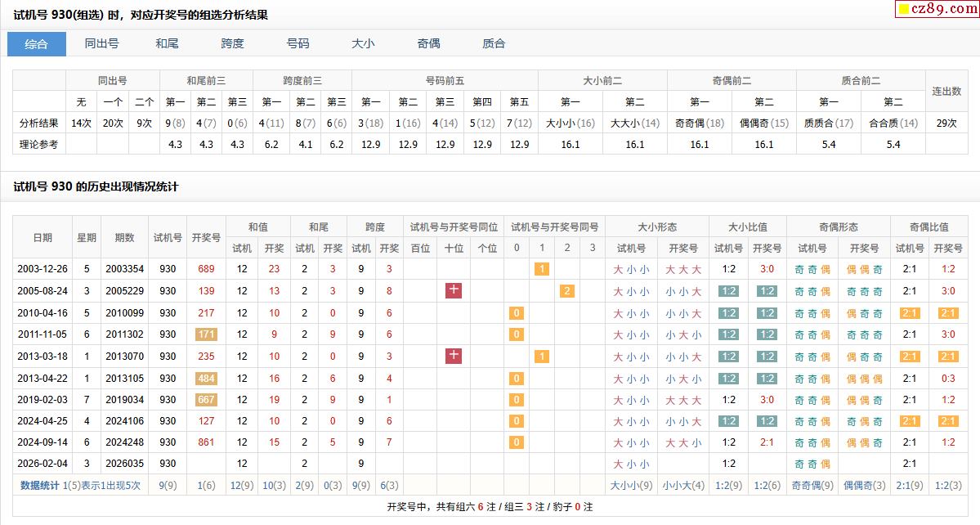Click issue number 2026035 in the last row
Screen dimensions: 980x525
(124, 464)
